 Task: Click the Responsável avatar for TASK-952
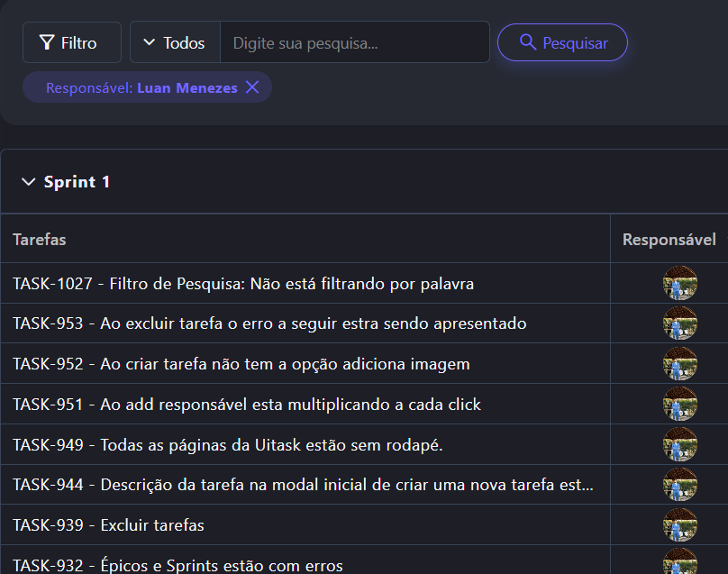tap(680, 364)
